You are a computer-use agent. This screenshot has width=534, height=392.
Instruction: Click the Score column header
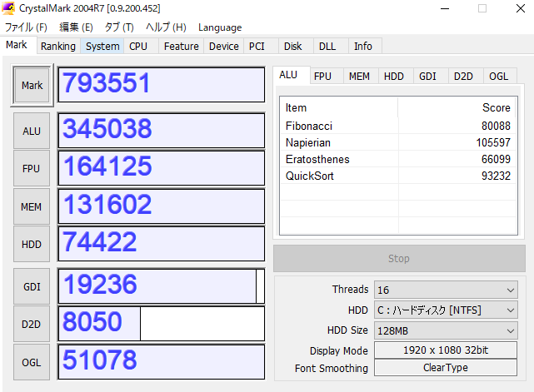(496, 108)
